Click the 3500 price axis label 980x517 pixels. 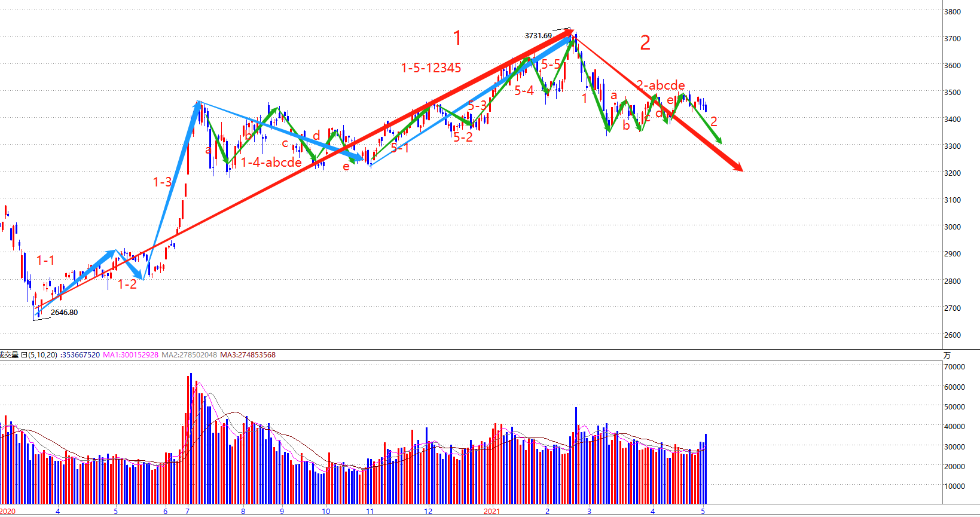coord(952,93)
